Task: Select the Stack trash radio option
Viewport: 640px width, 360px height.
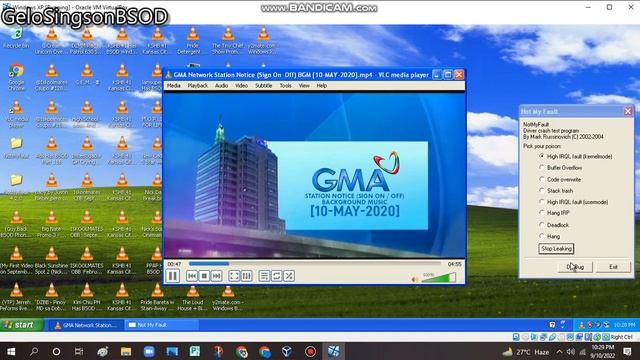Action: click(556, 191)
